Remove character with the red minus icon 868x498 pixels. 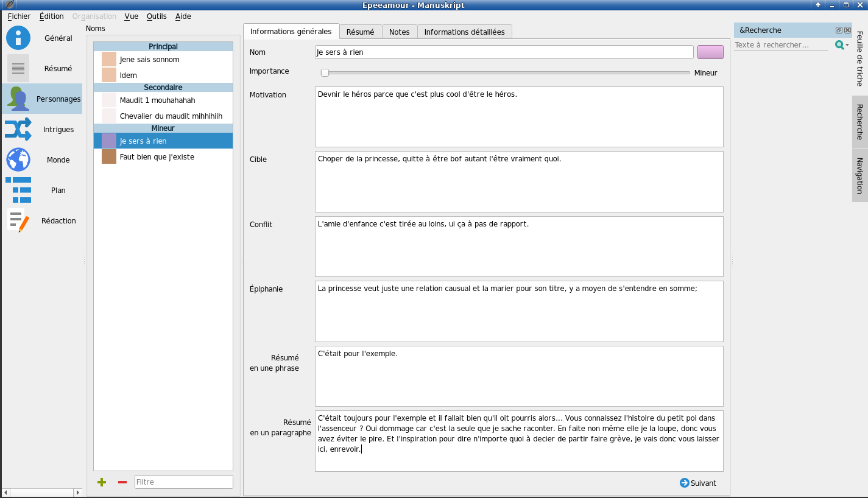[x=122, y=482]
